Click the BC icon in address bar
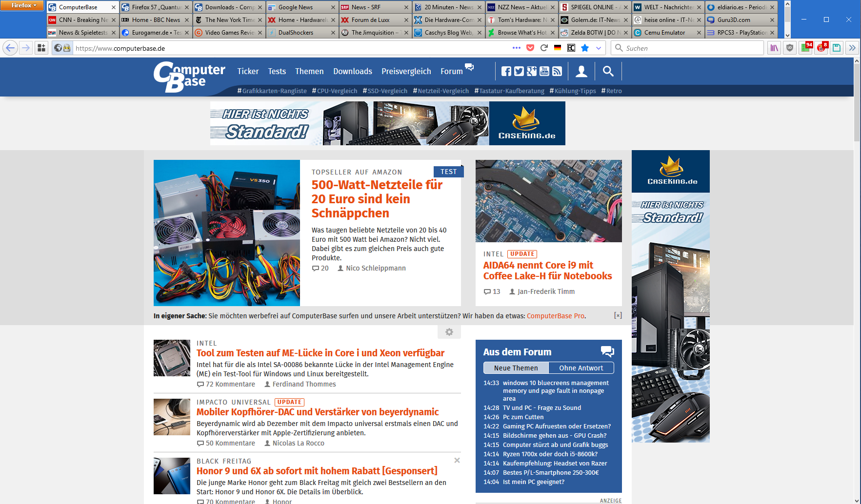The image size is (861, 504). [571, 48]
